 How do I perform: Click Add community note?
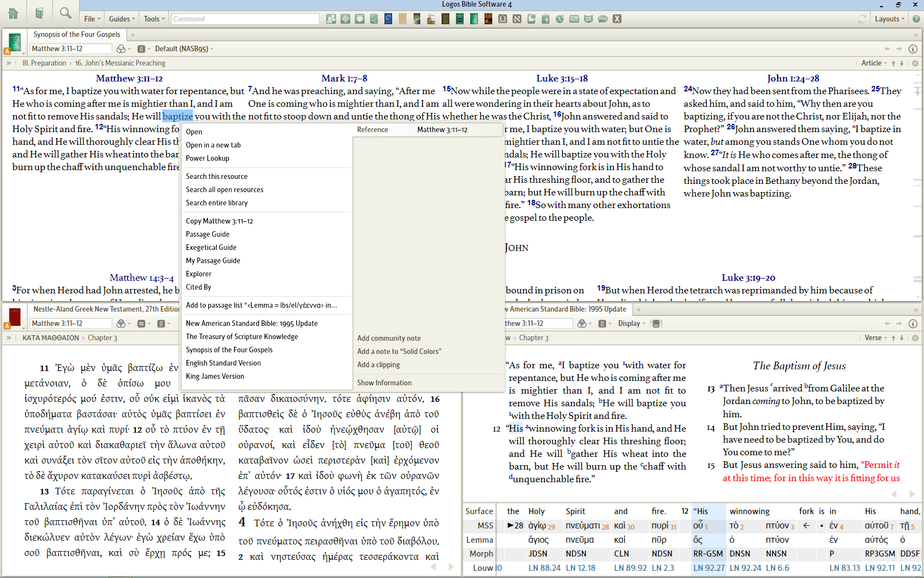pos(389,339)
